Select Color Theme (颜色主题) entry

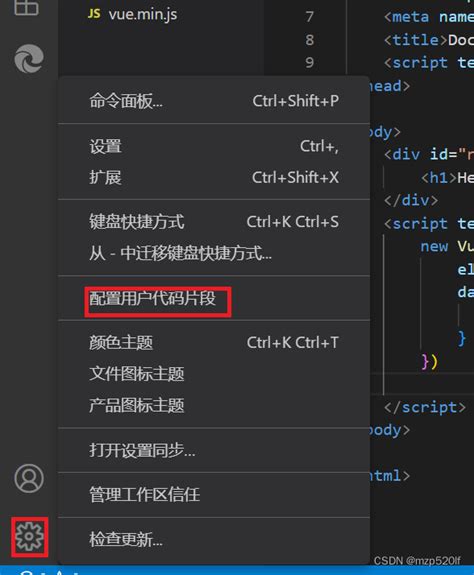[x=214, y=343]
